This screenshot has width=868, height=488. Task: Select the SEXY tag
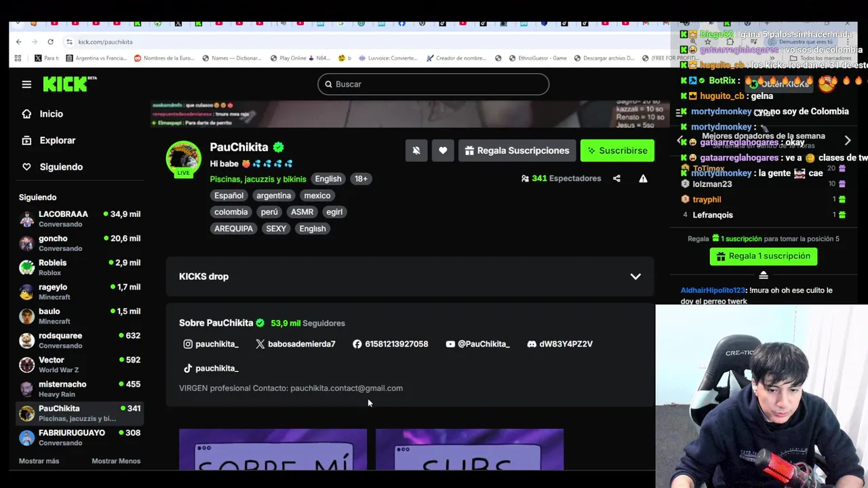click(x=276, y=228)
